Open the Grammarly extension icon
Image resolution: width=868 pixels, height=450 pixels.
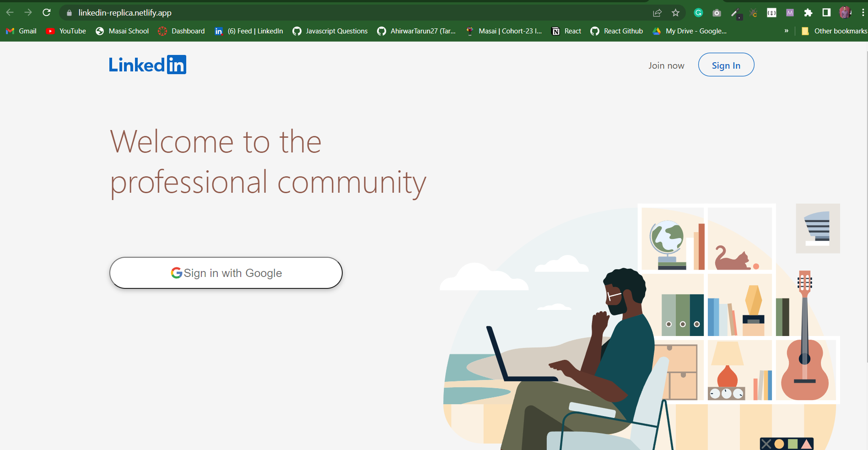[x=698, y=13]
